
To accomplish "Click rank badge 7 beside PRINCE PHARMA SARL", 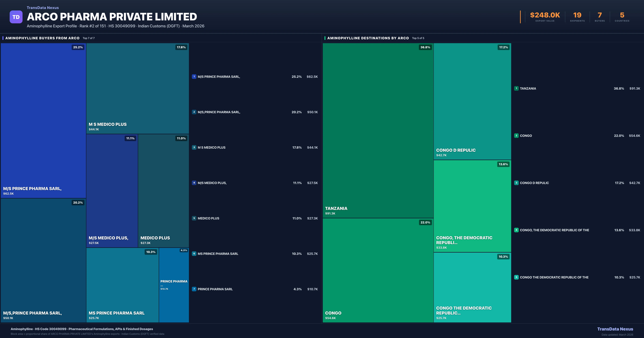I will pyautogui.click(x=194, y=289).
